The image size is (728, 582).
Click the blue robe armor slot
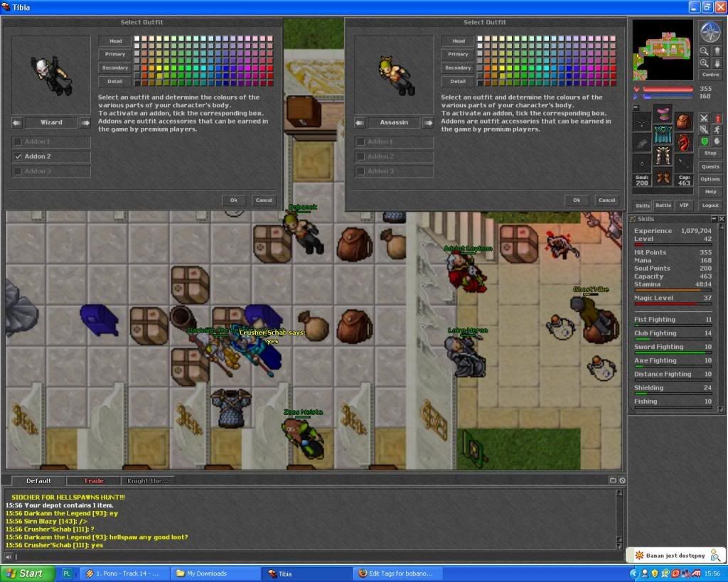pos(663,134)
